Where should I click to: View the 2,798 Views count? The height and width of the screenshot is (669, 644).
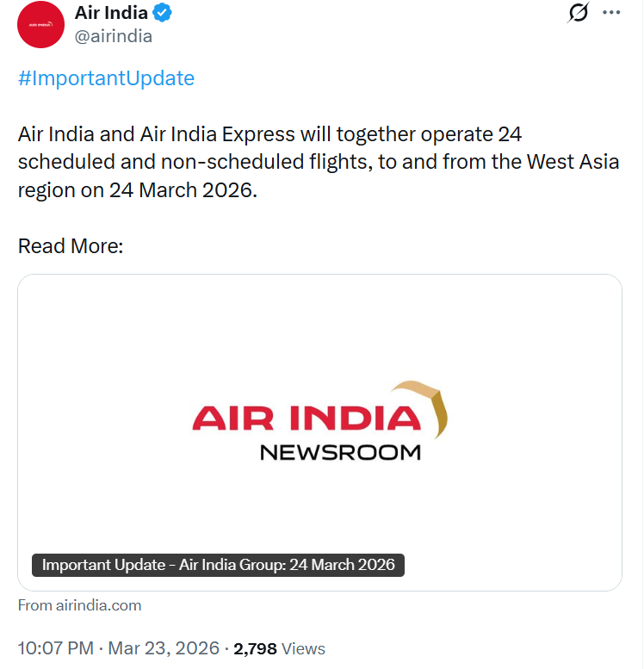[280, 648]
